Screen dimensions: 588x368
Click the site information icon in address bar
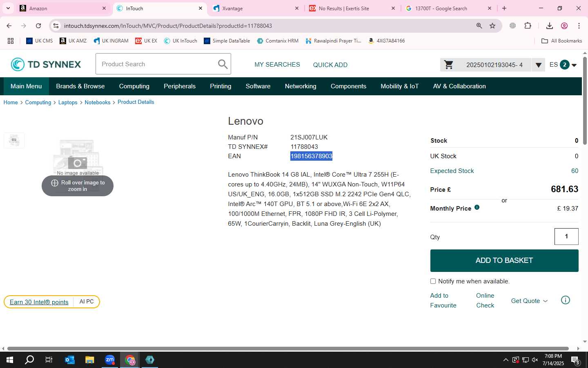tap(56, 26)
